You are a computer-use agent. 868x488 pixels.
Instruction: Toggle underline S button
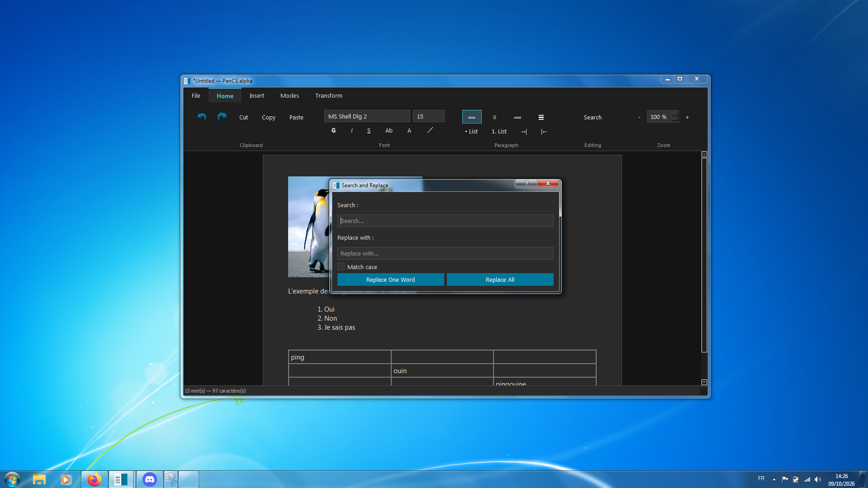tap(369, 130)
